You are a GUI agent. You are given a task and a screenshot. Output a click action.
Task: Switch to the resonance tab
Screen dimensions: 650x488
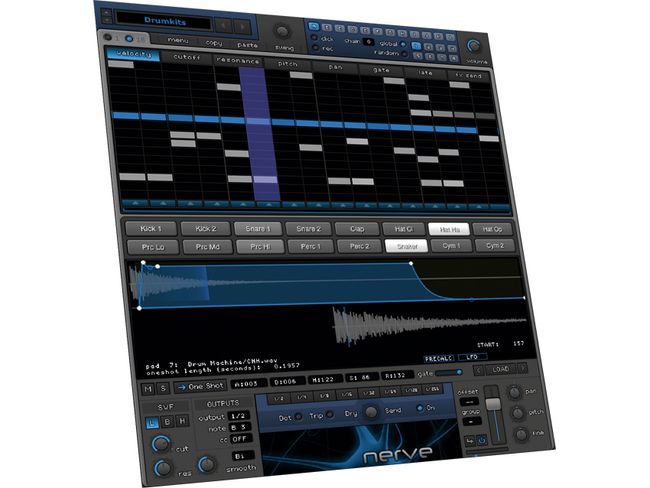(238, 61)
